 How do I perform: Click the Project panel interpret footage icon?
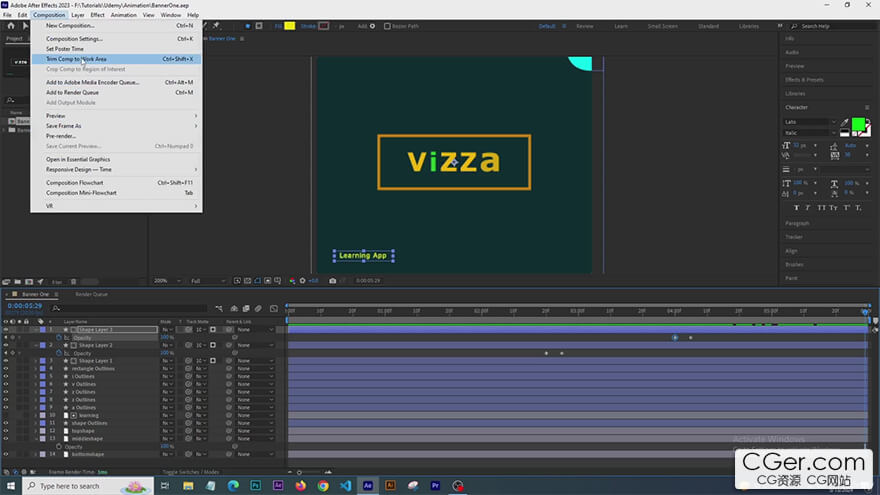6,282
